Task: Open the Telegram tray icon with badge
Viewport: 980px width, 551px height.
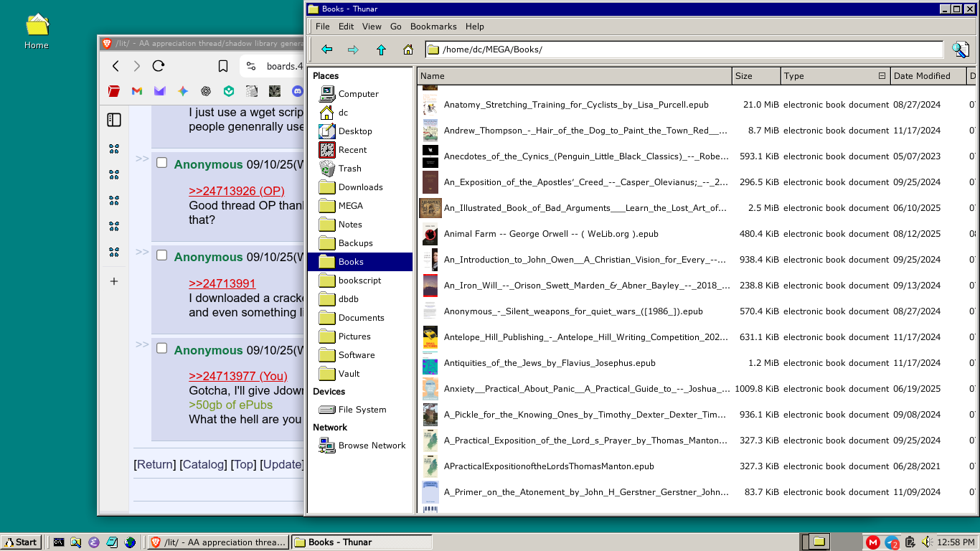Action: pyautogui.click(x=892, y=542)
